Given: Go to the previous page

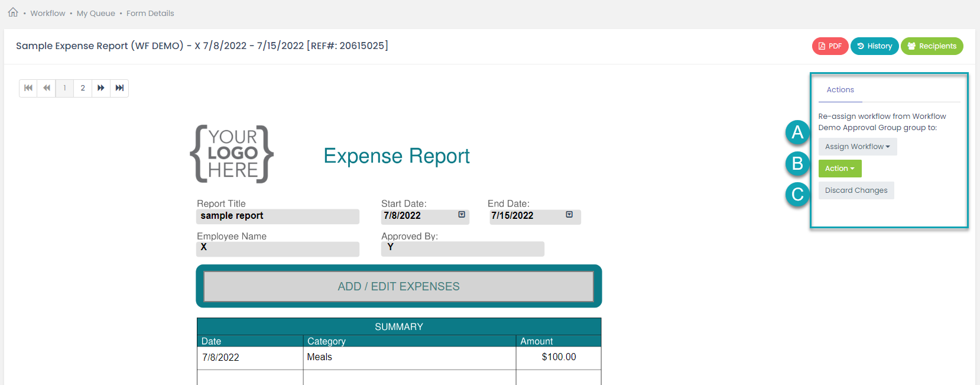Looking at the screenshot, I should click(47, 88).
